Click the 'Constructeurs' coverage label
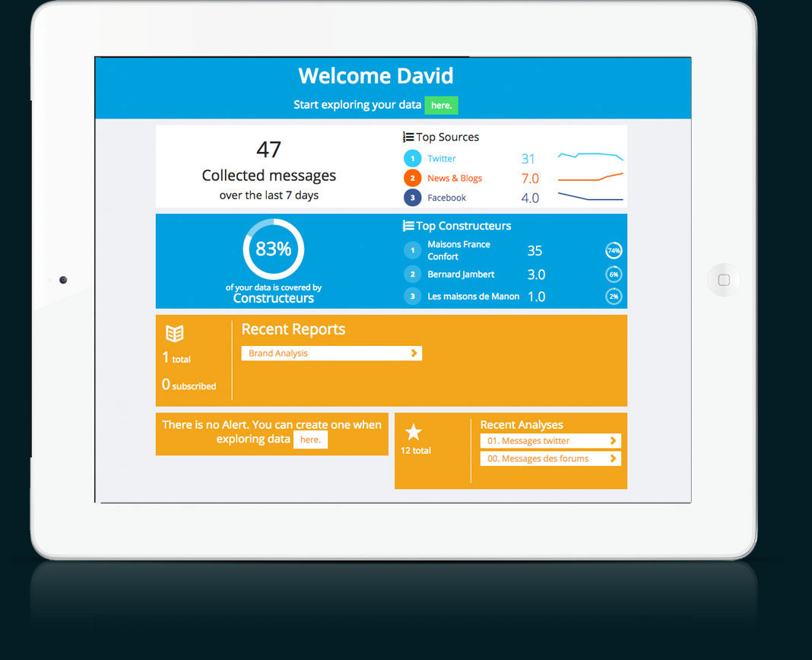 point(274,298)
